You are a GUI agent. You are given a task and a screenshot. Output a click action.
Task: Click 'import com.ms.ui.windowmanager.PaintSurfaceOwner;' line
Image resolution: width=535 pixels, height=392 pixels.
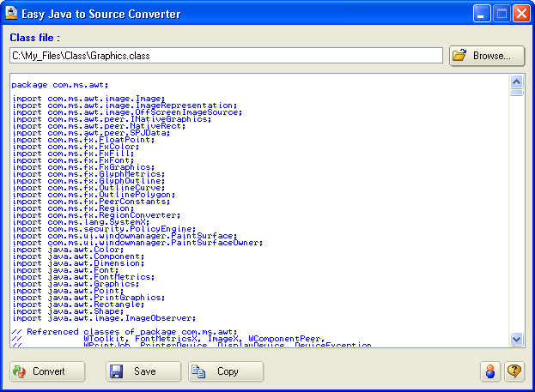(x=137, y=243)
